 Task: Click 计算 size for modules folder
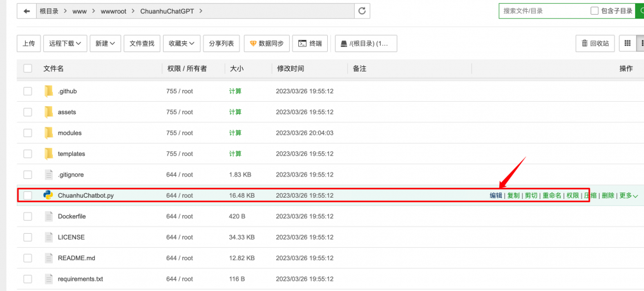tap(235, 133)
